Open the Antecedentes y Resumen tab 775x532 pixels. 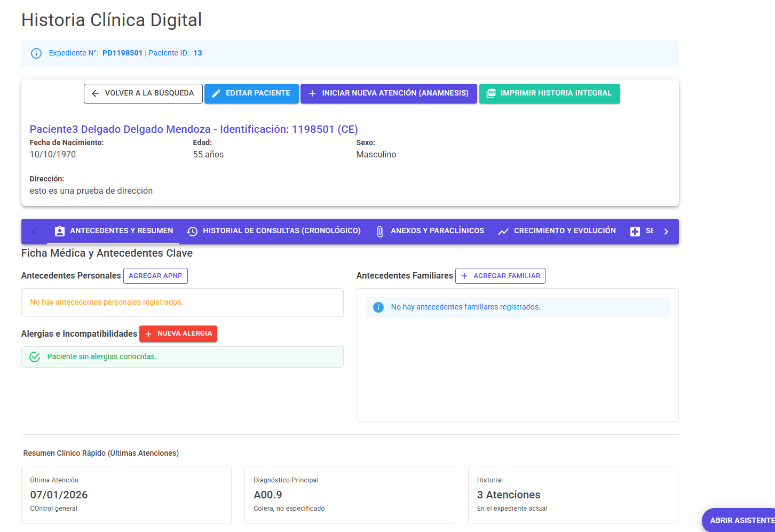[113, 232]
